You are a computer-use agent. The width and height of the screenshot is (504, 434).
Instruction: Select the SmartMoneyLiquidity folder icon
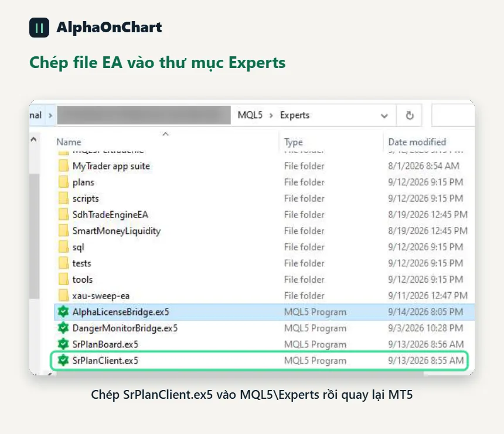[64, 231]
